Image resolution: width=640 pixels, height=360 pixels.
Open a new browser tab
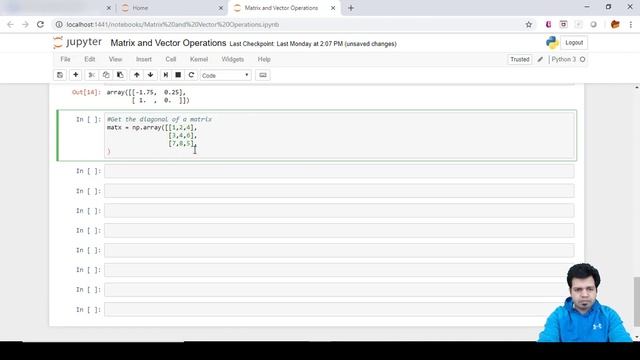click(351, 8)
